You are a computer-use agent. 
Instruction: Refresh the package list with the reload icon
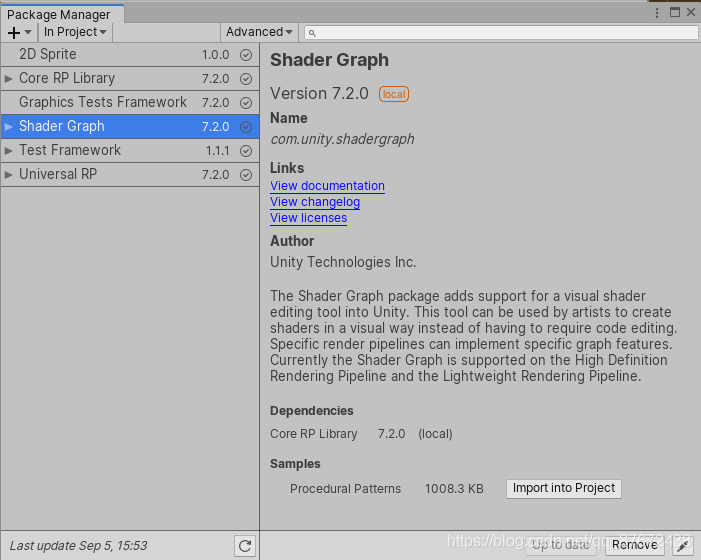245,546
